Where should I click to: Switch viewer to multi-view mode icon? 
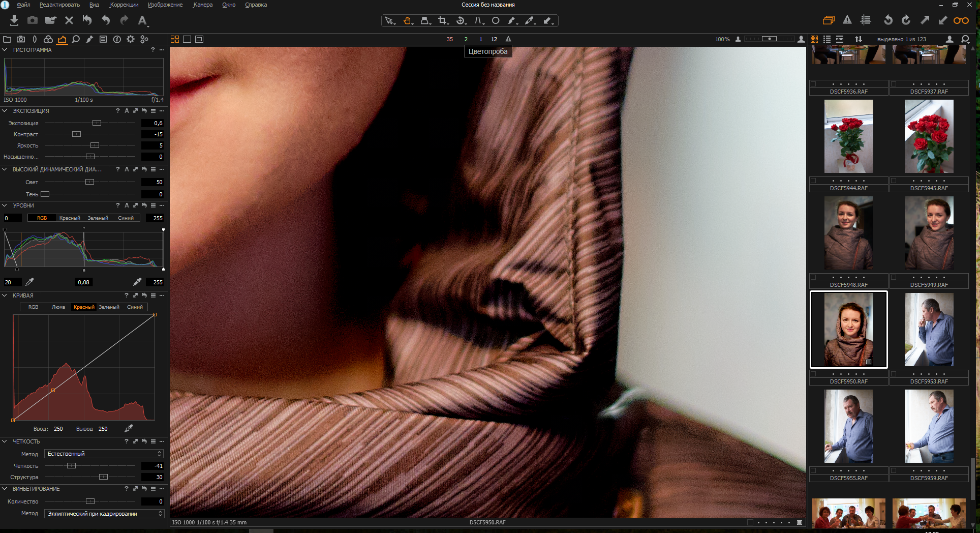click(175, 39)
